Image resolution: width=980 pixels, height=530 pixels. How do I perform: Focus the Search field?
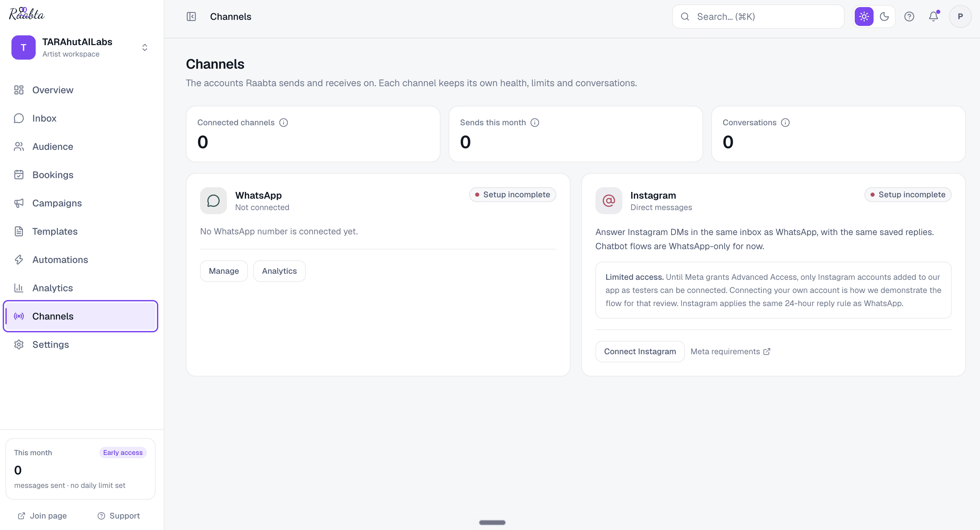(x=758, y=17)
